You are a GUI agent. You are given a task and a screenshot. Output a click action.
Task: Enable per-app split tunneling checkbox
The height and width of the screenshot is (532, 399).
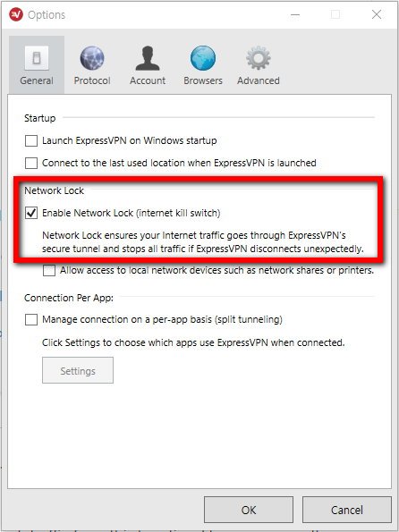(x=31, y=319)
